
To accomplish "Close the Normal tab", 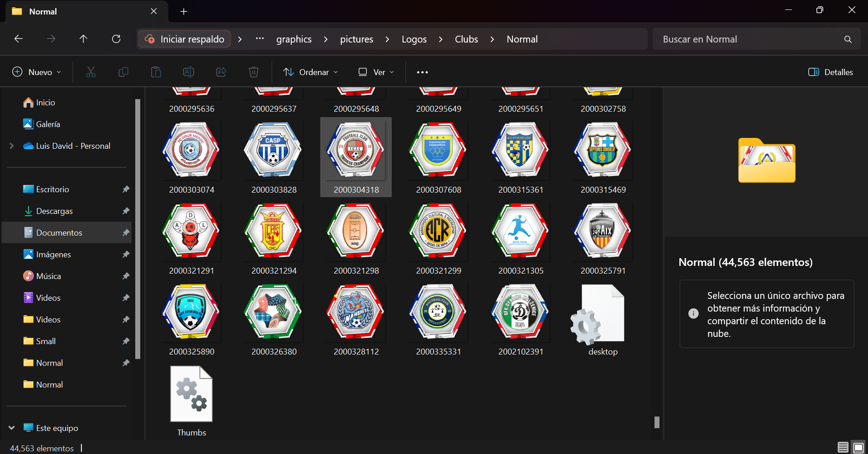I will (154, 11).
